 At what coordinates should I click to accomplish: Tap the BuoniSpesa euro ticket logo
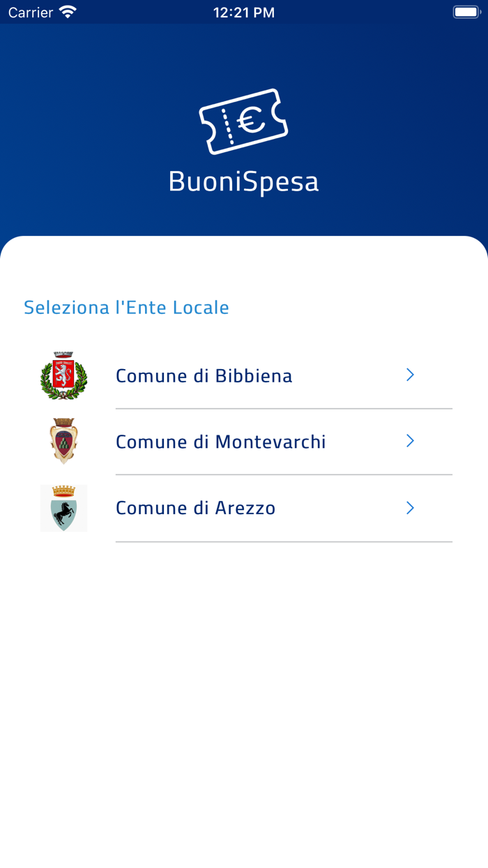pyautogui.click(x=244, y=121)
